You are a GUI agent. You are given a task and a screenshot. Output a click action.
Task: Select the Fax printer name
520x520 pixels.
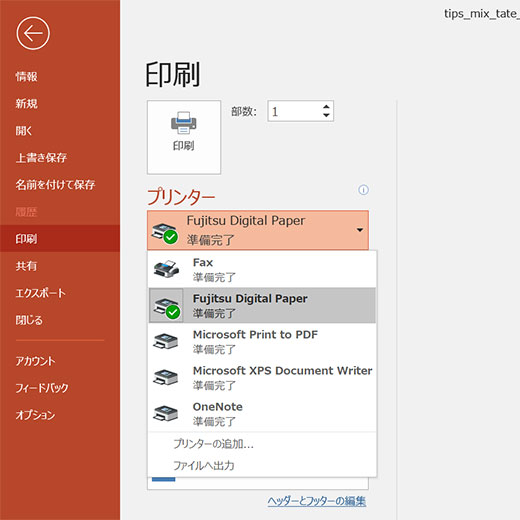point(203,263)
